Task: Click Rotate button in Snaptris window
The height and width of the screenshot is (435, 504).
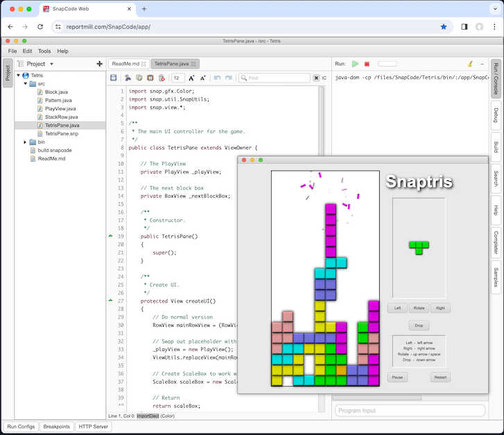Action: pos(419,308)
